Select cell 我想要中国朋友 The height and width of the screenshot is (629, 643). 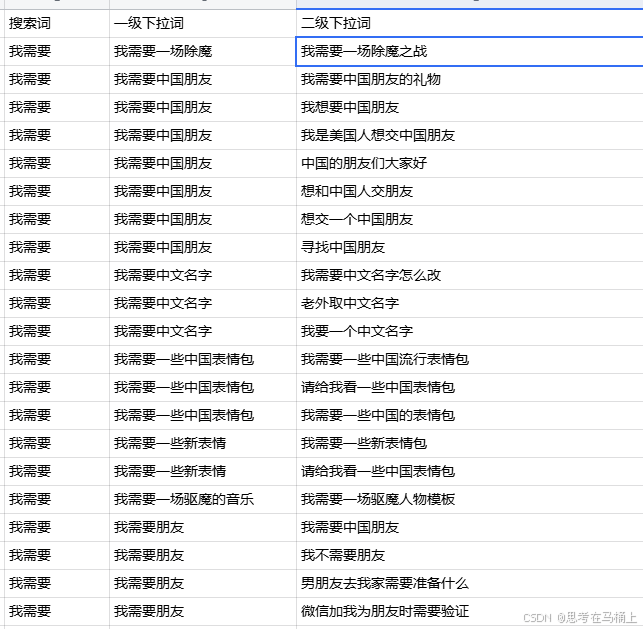click(470, 107)
